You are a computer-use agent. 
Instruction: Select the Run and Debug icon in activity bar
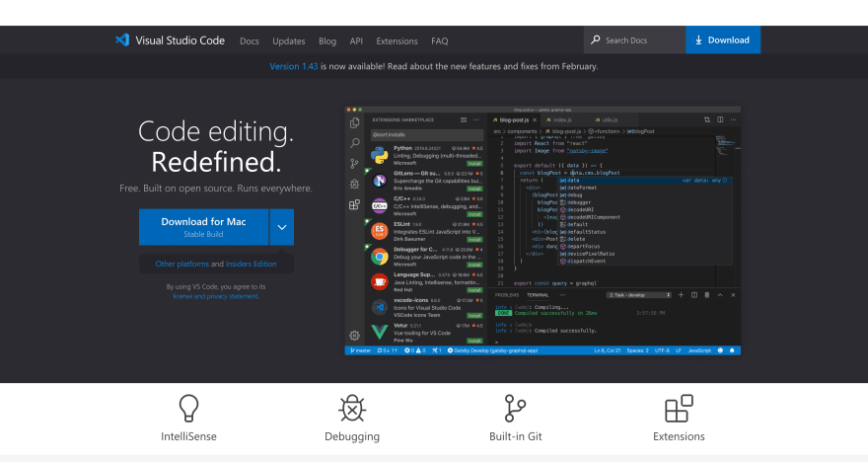pos(355,184)
